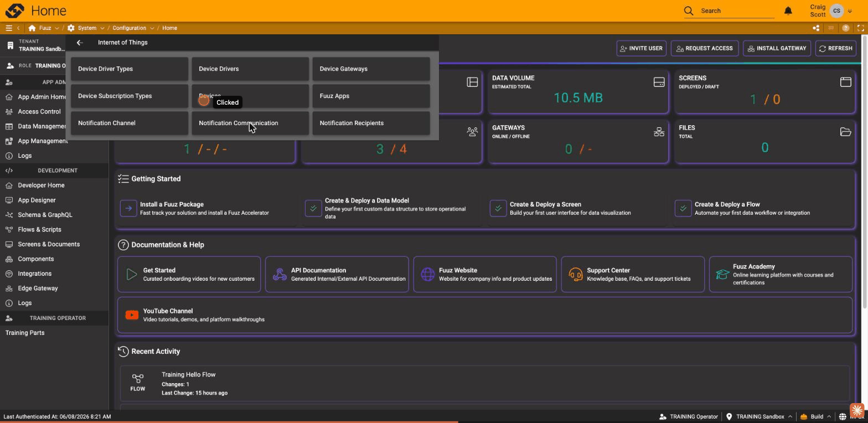Open the notifications bell
868x423 pixels.
click(x=788, y=11)
